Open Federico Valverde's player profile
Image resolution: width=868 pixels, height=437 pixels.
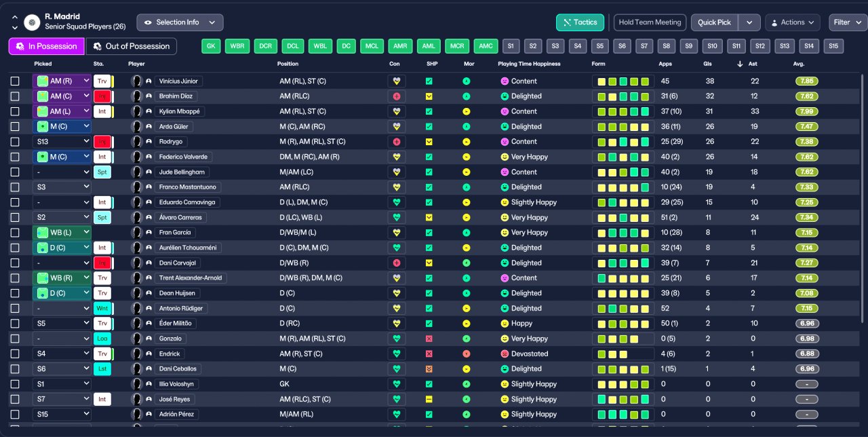point(183,157)
